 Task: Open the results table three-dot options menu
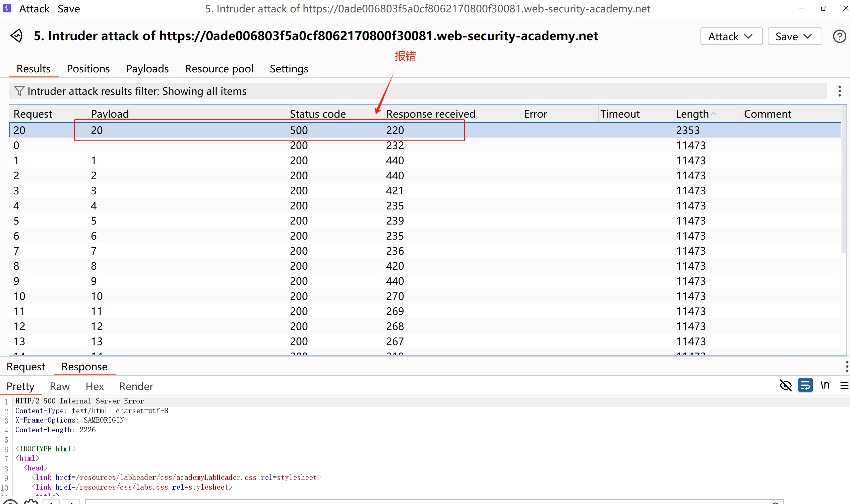click(839, 91)
